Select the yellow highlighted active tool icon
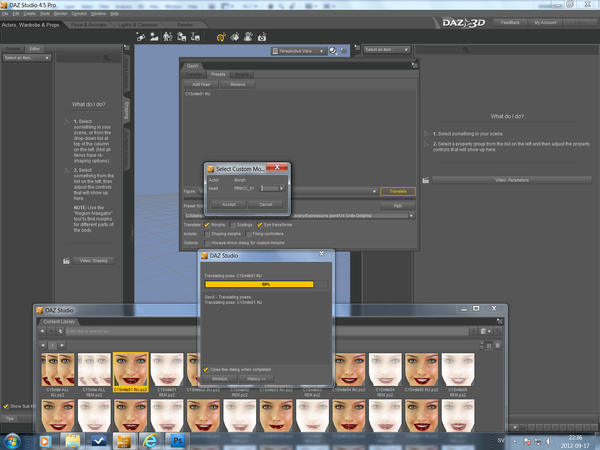 click(x=221, y=37)
